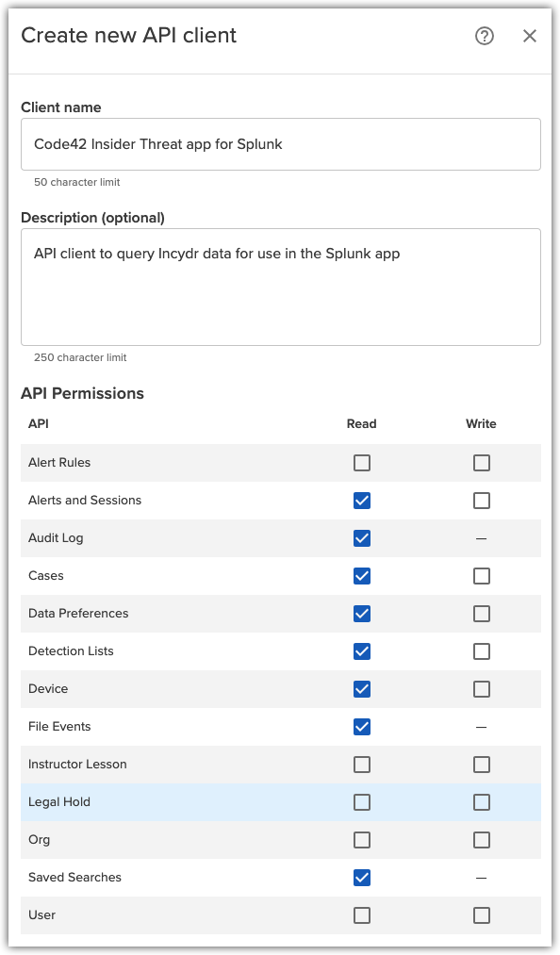
Task: Click the Client name input field
Action: [280, 143]
